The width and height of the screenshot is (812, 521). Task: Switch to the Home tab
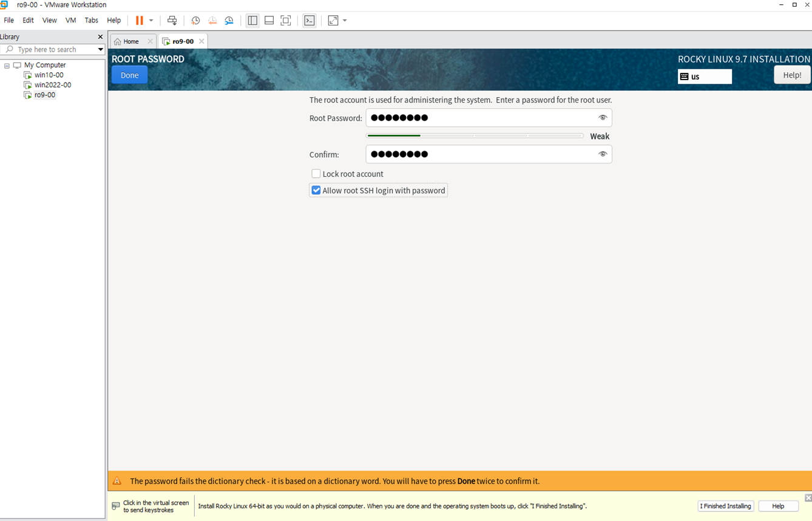point(127,41)
